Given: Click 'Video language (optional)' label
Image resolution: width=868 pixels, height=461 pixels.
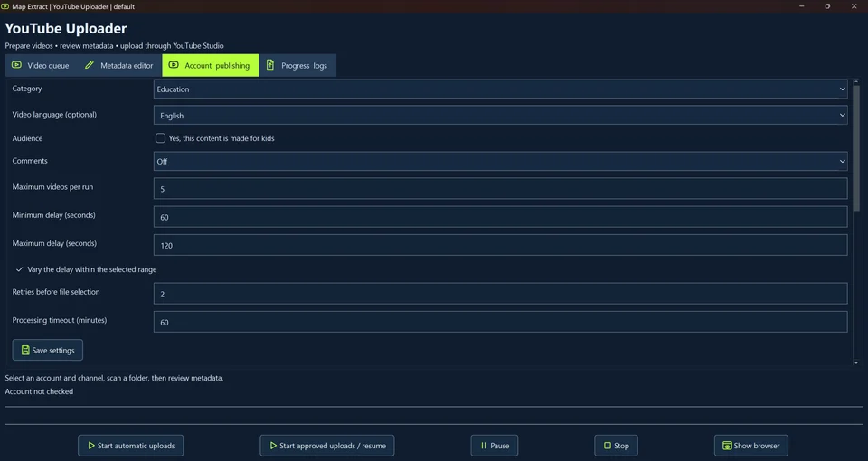Looking at the screenshot, I should coord(54,115).
